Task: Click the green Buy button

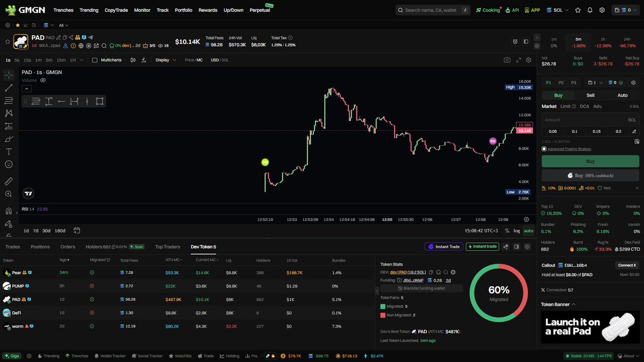Action: [590, 161]
